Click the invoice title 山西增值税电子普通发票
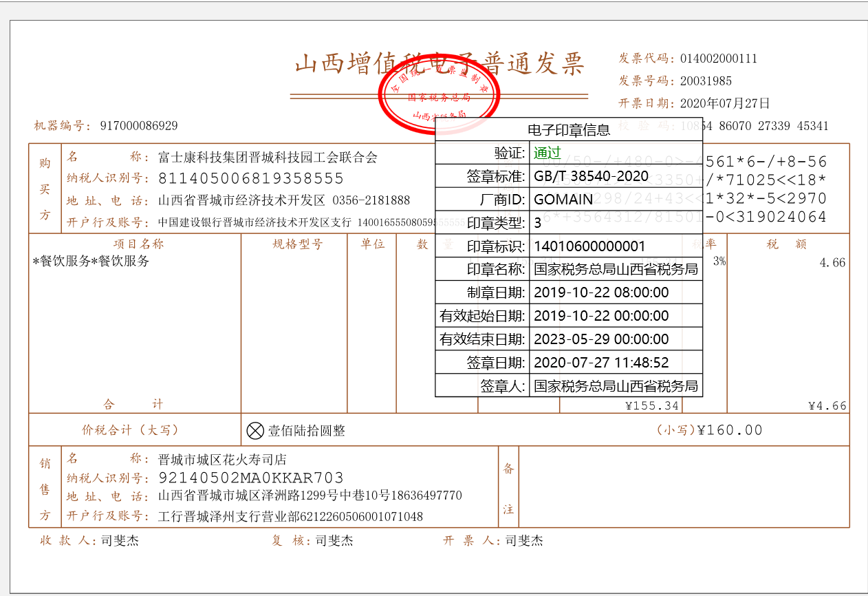Image resolution: width=868 pixels, height=596 pixels. pyautogui.click(x=440, y=64)
